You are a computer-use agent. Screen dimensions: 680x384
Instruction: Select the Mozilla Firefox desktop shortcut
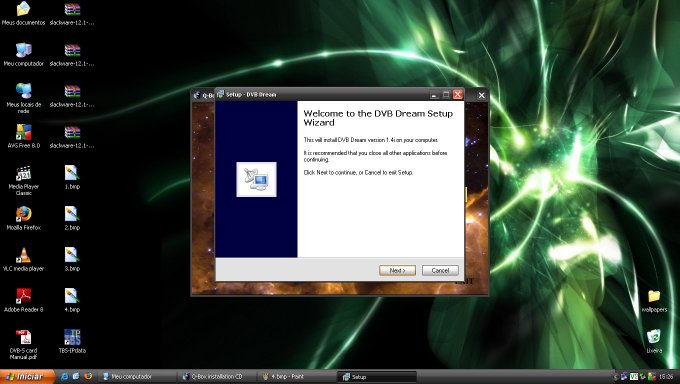pos(23,218)
